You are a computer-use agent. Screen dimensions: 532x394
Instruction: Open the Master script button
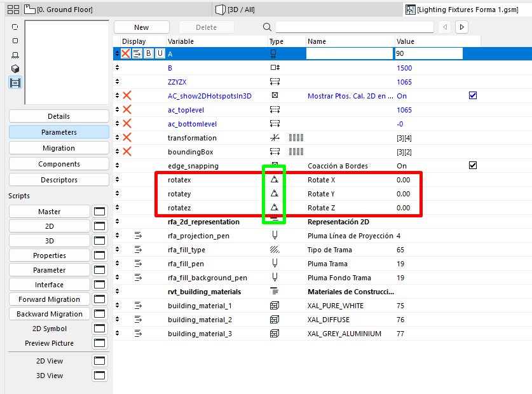pos(50,212)
